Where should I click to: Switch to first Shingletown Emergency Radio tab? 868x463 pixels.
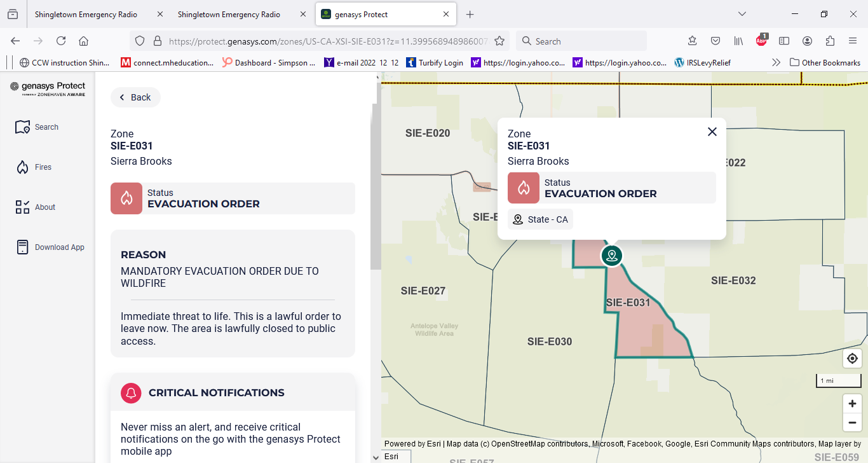pyautogui.click(x=86, y=14)
